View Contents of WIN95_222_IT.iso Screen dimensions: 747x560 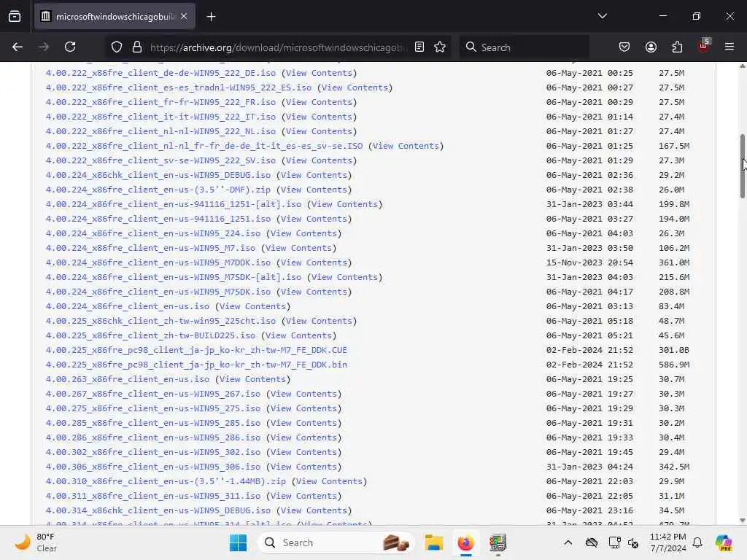(319, 117)
